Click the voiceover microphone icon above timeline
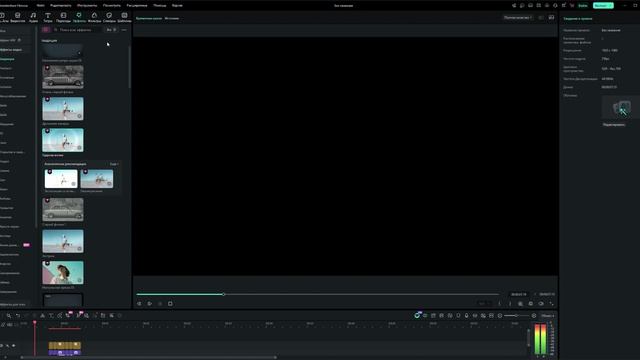The image size is (640, 360). pyautogui.click(x=467, y=316)
